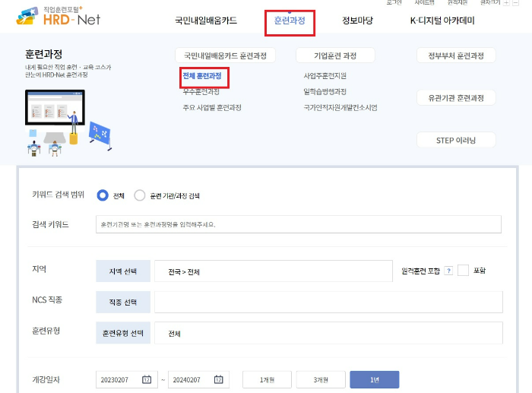Open 정보마당 main menu
The height and width of the screenshot is (393, 532).
[357, 21]
